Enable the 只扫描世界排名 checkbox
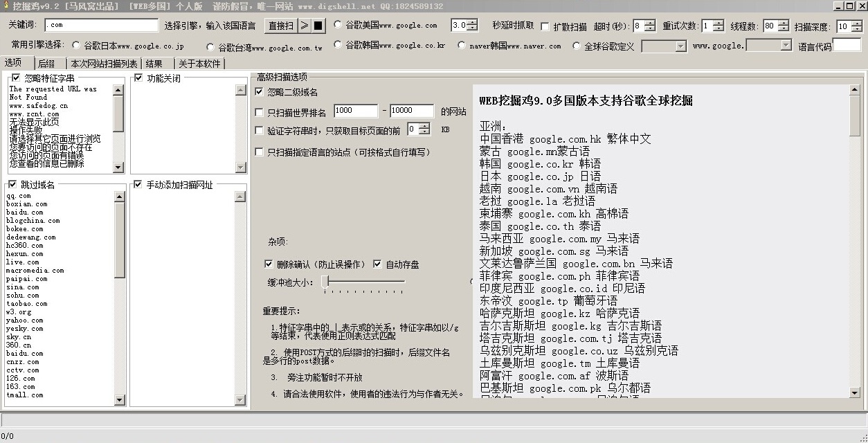Screen dimensions: 868x443 click(x=259, y=111)
